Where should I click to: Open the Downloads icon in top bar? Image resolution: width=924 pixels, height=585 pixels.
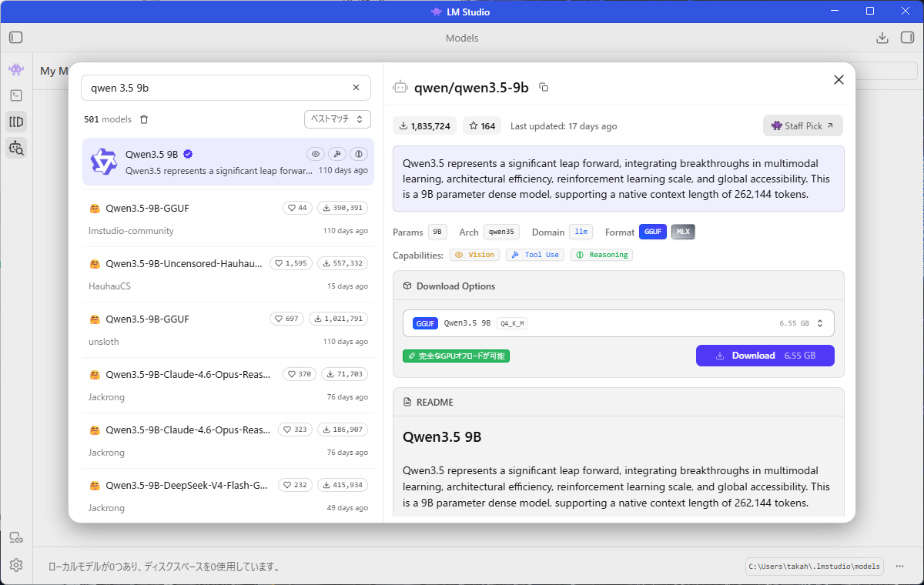point(882,38)
